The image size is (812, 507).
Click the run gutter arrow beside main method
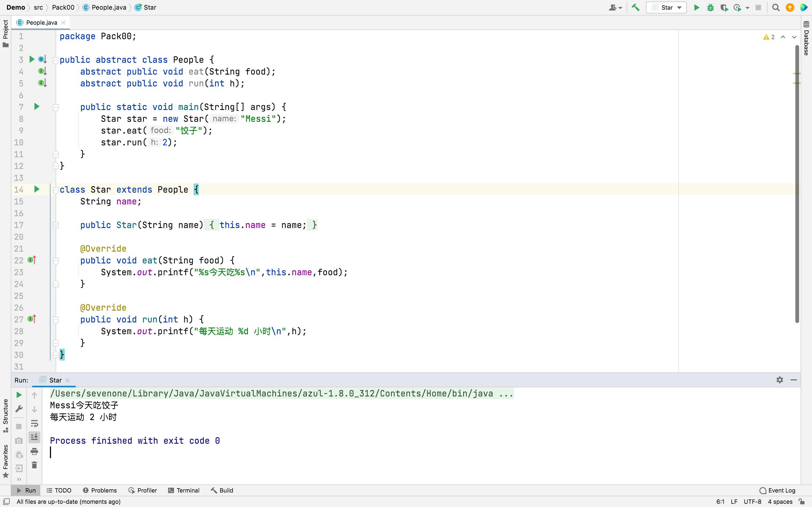[37, 107]
